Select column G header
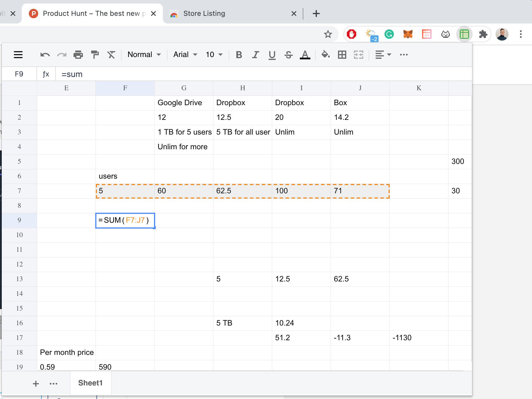The image size is (532, 399). pyautogui.click(x=184, y=88)
